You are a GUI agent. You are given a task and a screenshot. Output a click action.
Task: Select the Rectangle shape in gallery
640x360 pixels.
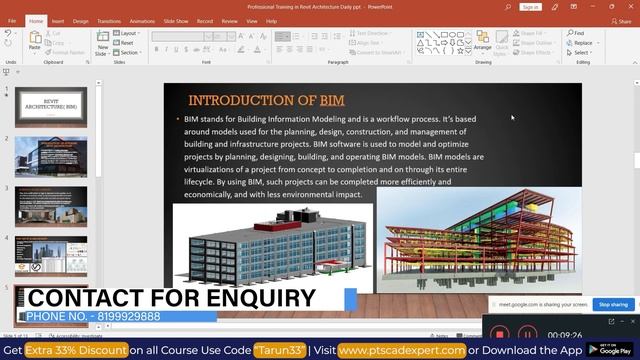pos(444,35)
